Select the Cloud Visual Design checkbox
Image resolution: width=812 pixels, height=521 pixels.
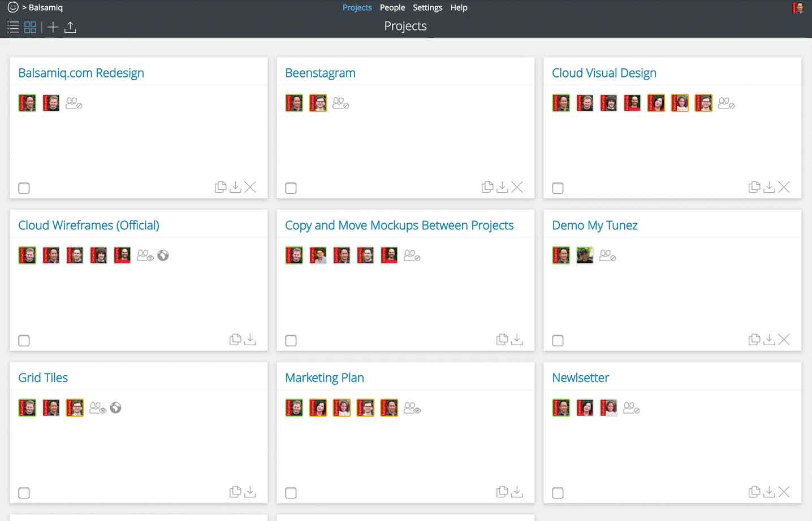tap(558, 188)
